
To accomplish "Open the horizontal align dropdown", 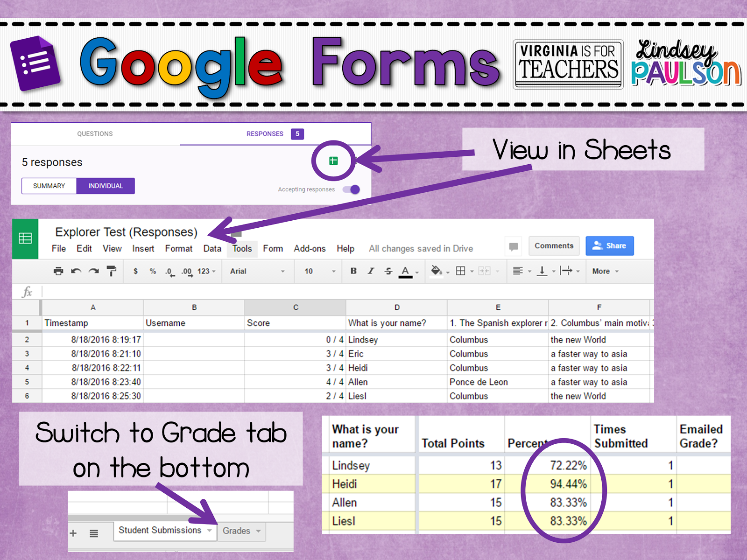I will [x=522, y=271].
